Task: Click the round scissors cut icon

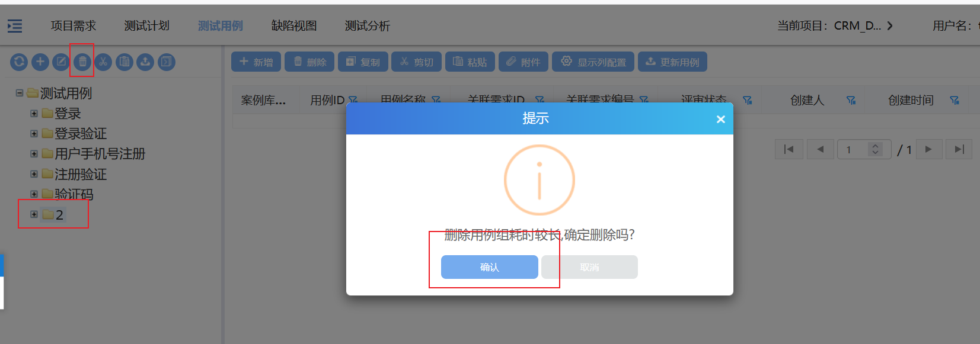Action: (103, 62)
